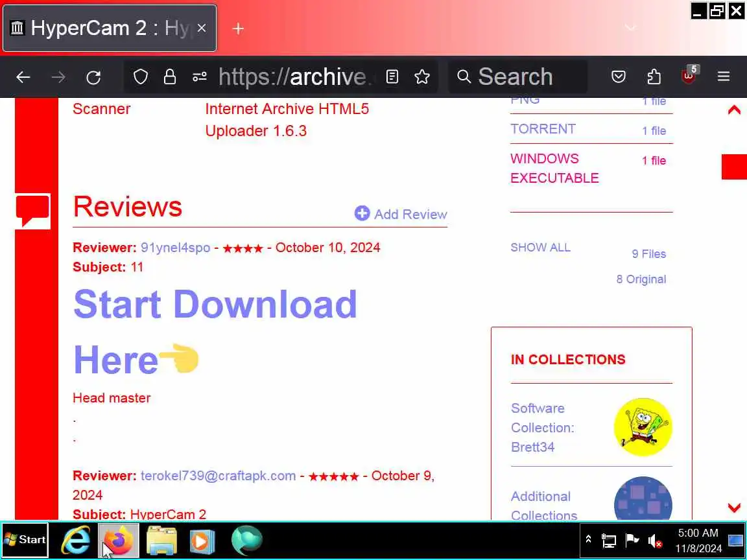The image size is (747, 560).
Task: Go back to the previous page
Action: 23,77
